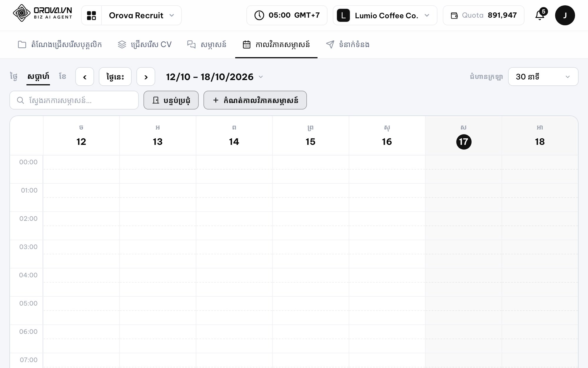Focus the interview search field
588x368 pixels.
74,100
